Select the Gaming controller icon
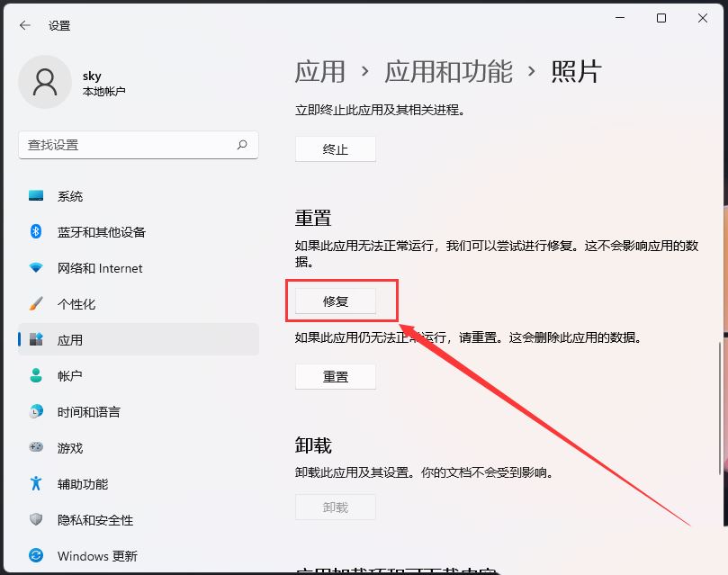This screenshot has height=575, width=728. pos(36,447)
